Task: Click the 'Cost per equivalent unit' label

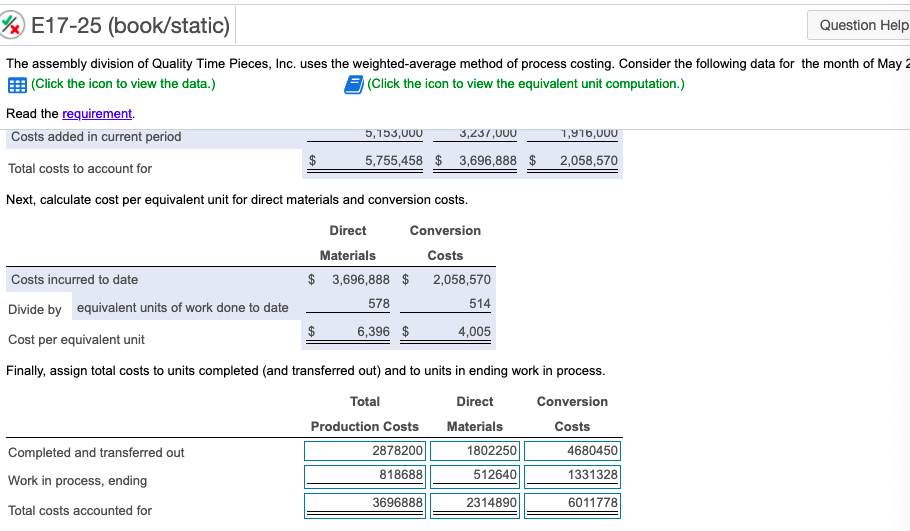Action: coord(76,339)
